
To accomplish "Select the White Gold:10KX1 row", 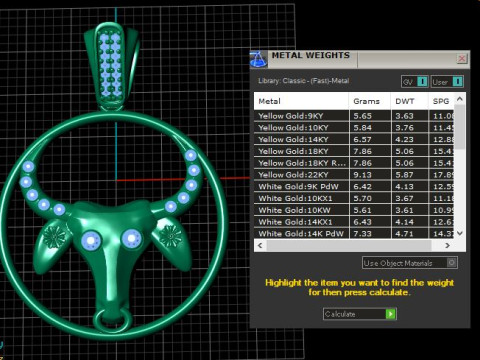I will click(x=354, y=198).
